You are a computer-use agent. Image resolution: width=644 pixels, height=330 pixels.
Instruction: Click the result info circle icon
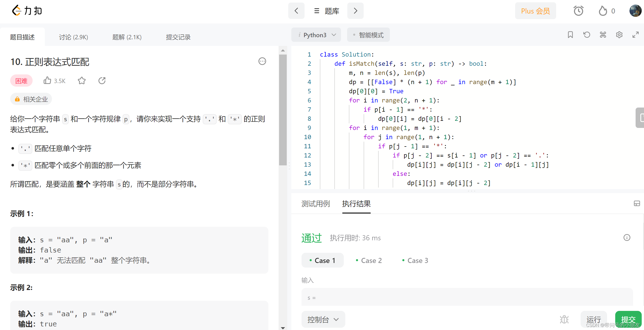coord(627,237)
